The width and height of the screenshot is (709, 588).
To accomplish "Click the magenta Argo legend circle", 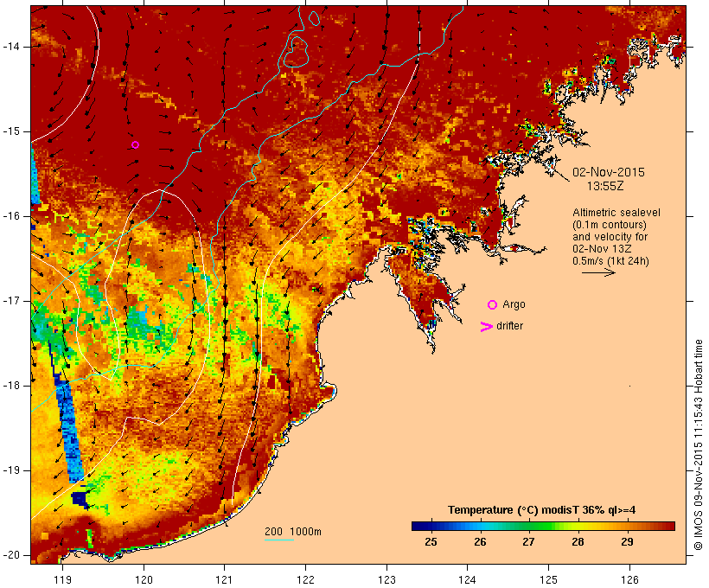I will 493,305.
